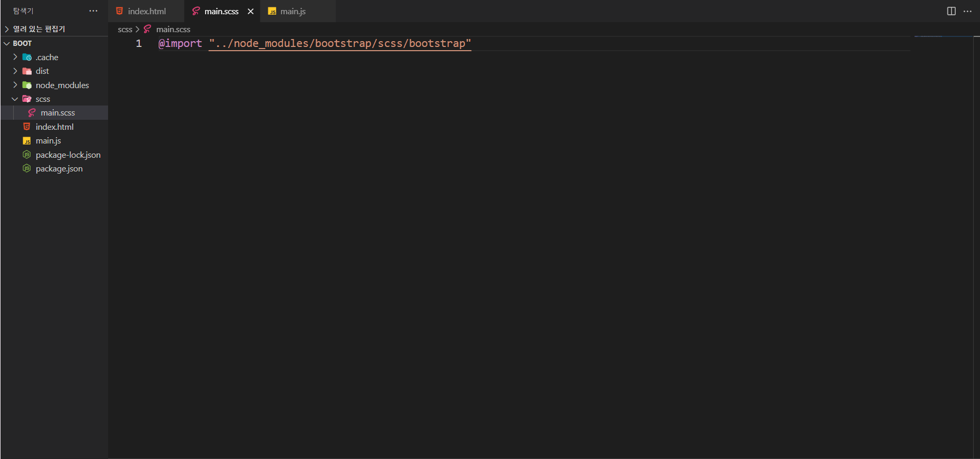Collapse the BOOT project folder chevron
980x459 pixels.
point(7,43)
